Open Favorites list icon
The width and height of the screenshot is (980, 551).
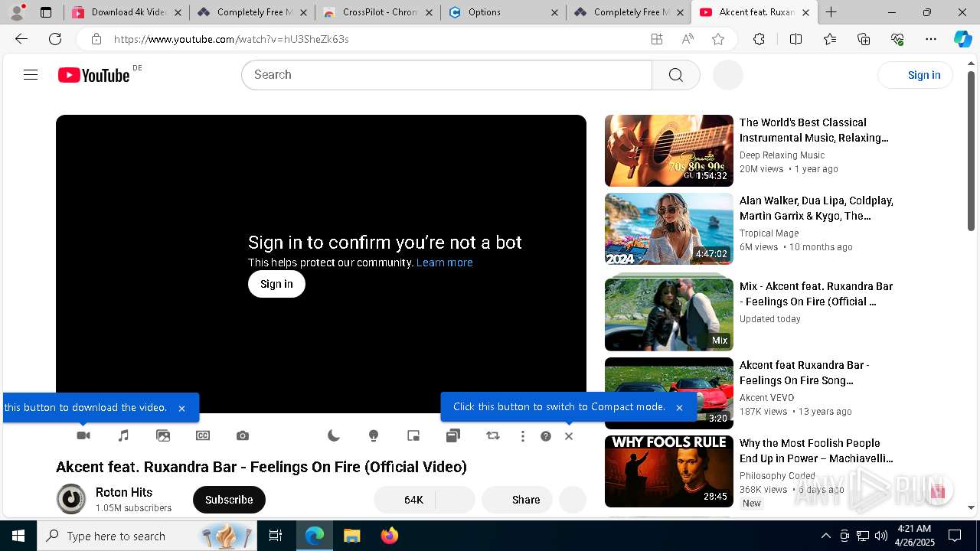[x=830, y=39]
